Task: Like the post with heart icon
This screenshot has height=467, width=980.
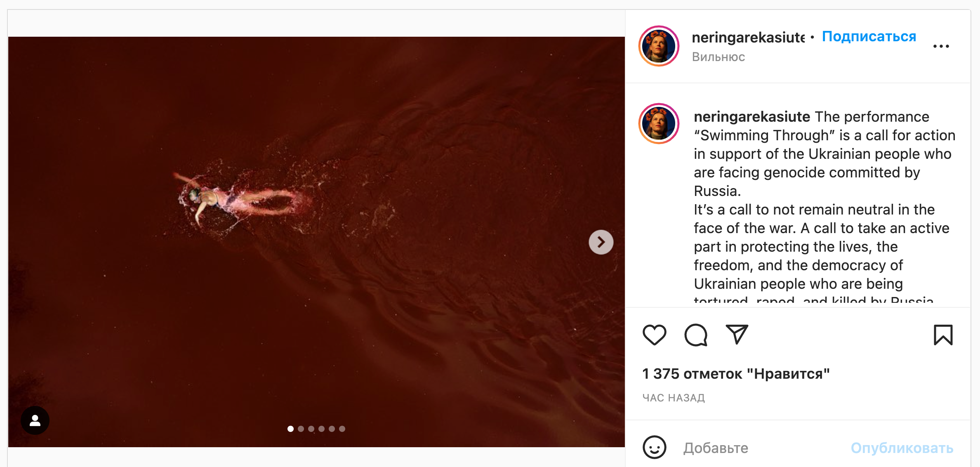Action: pyautogui.click(x=655, y=335)
